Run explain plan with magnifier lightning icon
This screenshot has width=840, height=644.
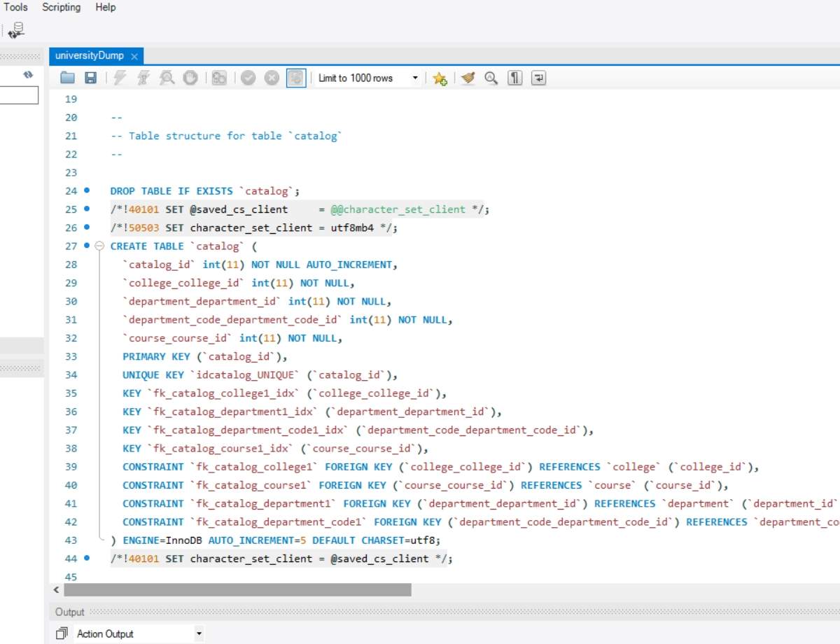[167, 78]
